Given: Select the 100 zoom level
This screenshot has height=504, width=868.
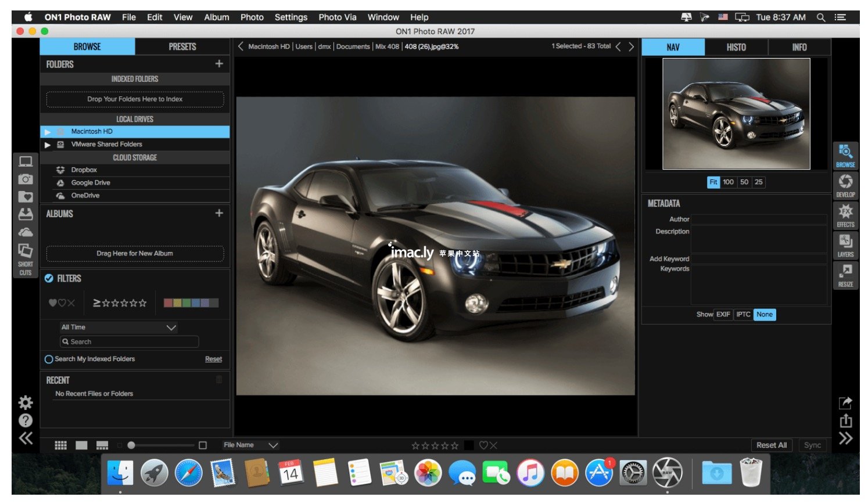Looking at the screenshot, I should [728, 182].
